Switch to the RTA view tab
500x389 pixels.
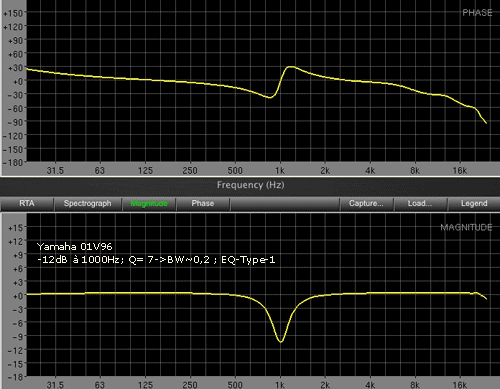coord(27,204)
